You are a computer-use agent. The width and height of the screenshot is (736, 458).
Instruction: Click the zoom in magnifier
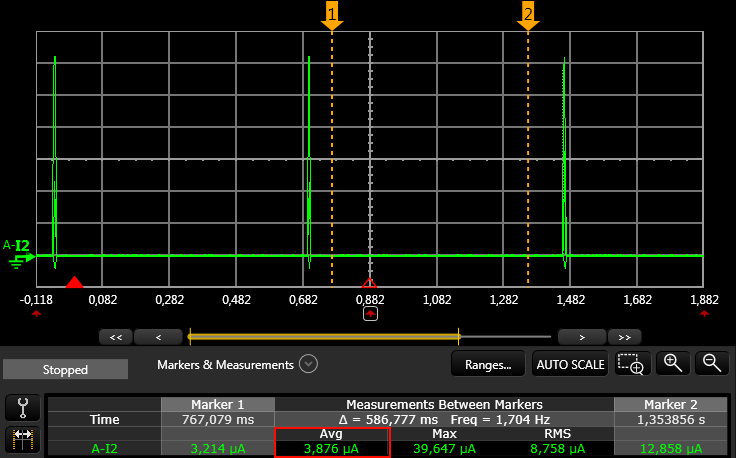tap(673, 364)
